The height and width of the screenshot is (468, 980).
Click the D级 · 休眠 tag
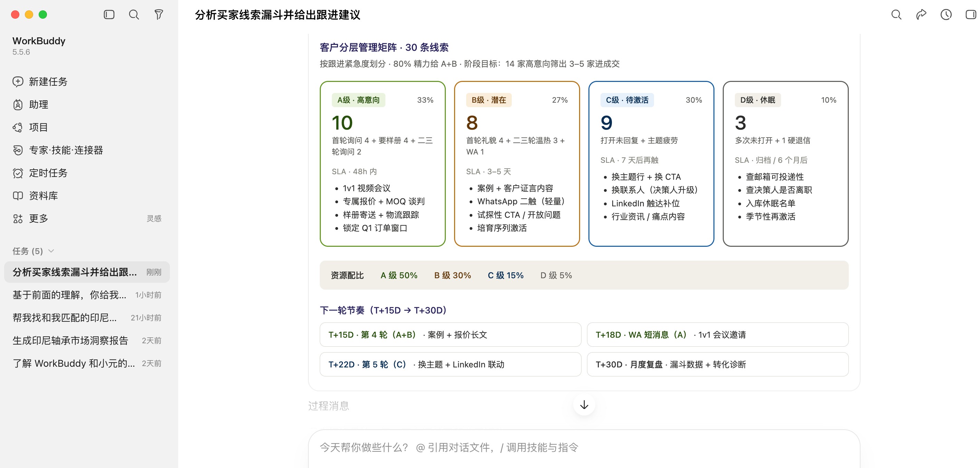tap(758, 100)
